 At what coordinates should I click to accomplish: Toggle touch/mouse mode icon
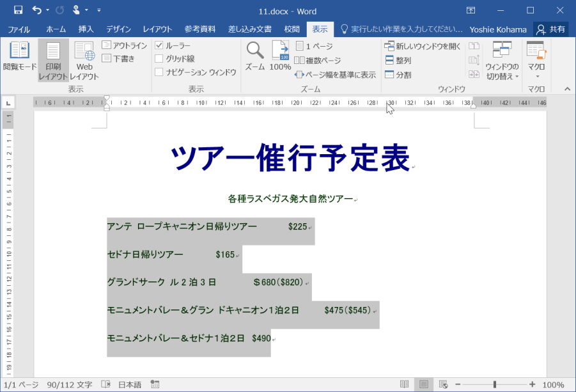pos(76,10)
